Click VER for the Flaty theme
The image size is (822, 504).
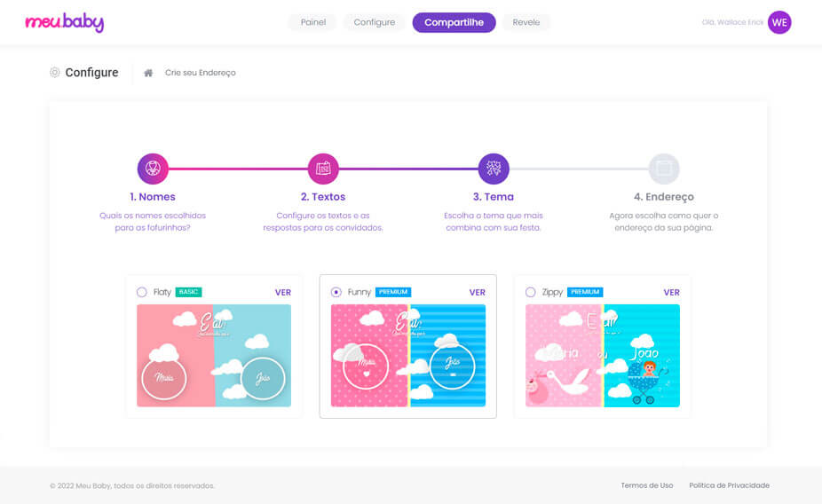click(282, 292)
